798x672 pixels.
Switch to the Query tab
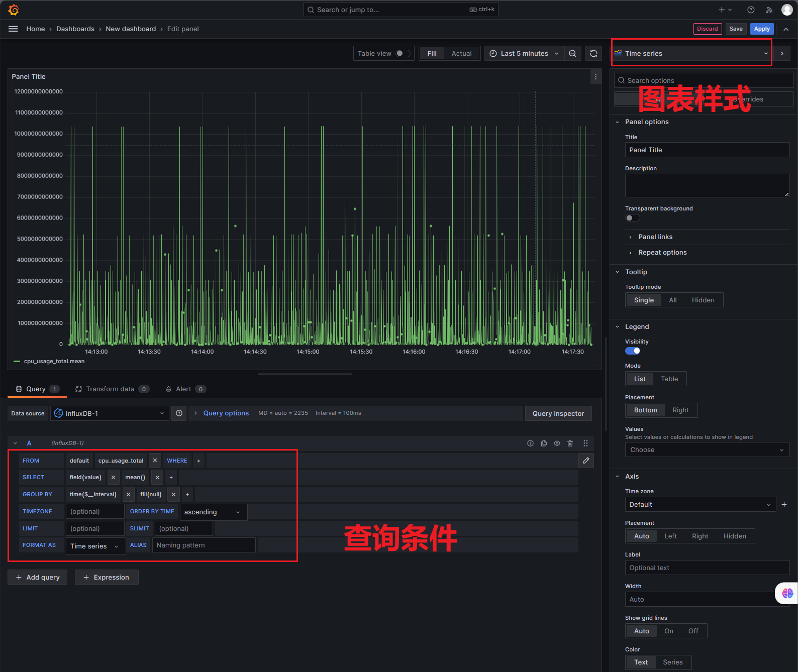tap(38, 389)
